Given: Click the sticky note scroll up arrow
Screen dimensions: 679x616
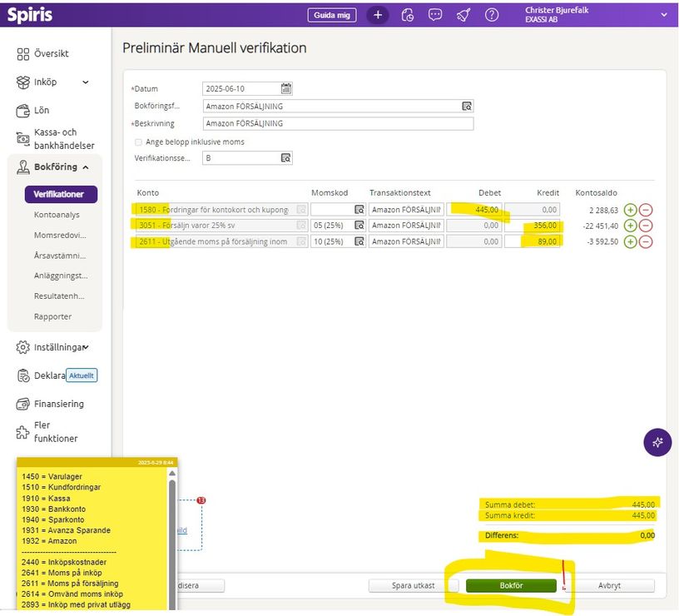Looking at the screenshot, I should pos(172,474).
